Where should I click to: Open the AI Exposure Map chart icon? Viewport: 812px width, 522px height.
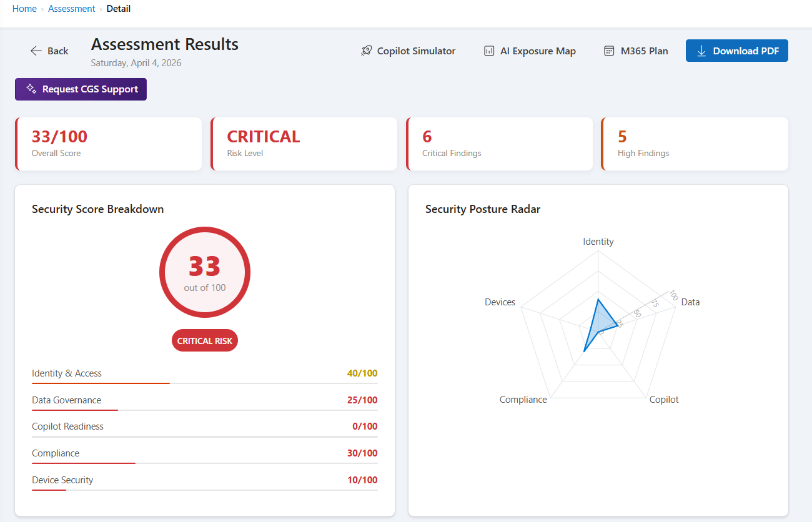tap(488, 51)
